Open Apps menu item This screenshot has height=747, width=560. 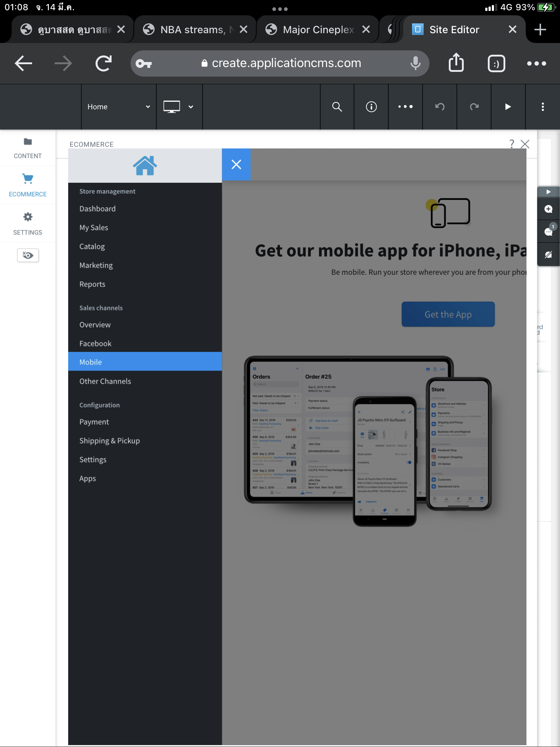pos(145,479)
